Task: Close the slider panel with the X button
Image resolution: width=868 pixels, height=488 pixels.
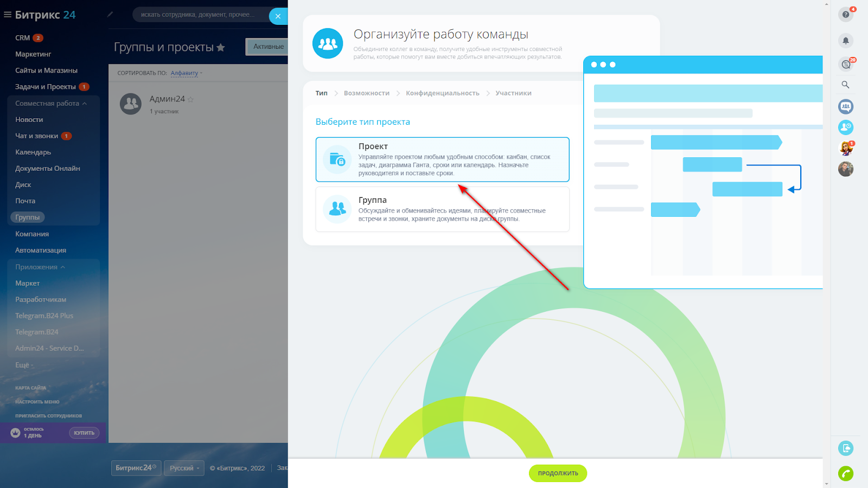Action: 278,16
